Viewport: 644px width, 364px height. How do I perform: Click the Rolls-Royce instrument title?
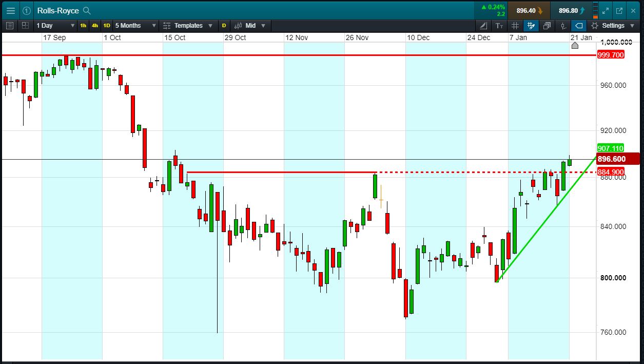[58, 10]
